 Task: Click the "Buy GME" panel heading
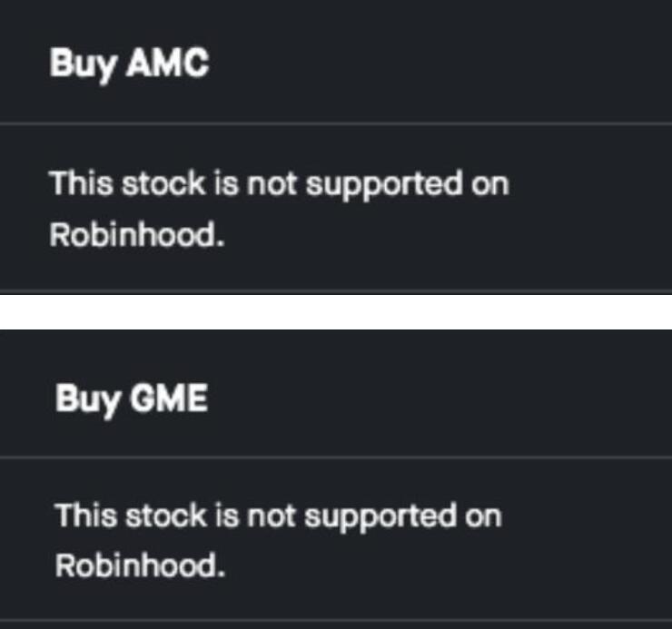pos(132,398)
